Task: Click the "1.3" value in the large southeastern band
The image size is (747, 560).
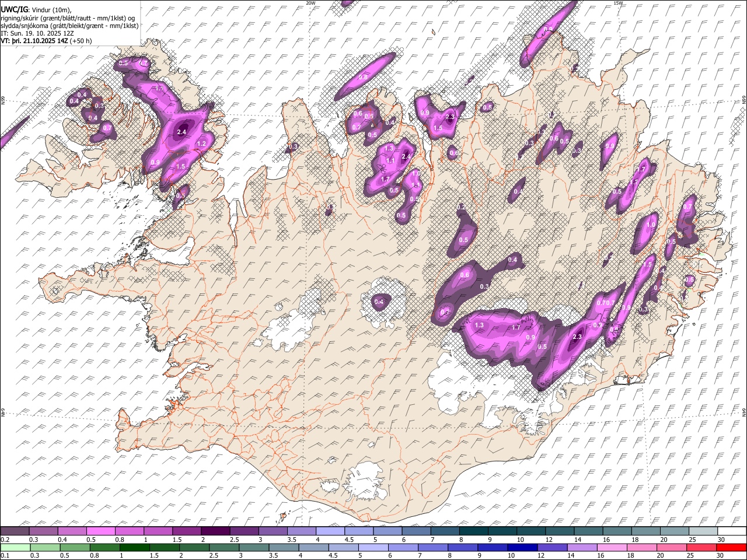Action: click(480, 325)
